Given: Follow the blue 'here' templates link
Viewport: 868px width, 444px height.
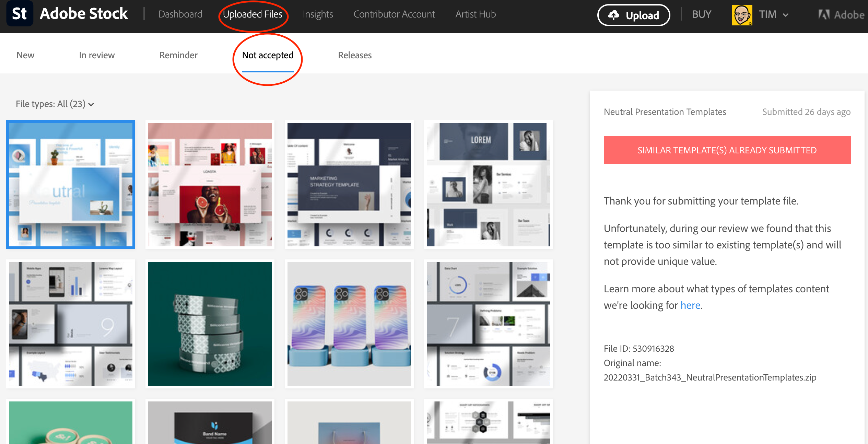Looking at the screenshot, I should point(690,305).
